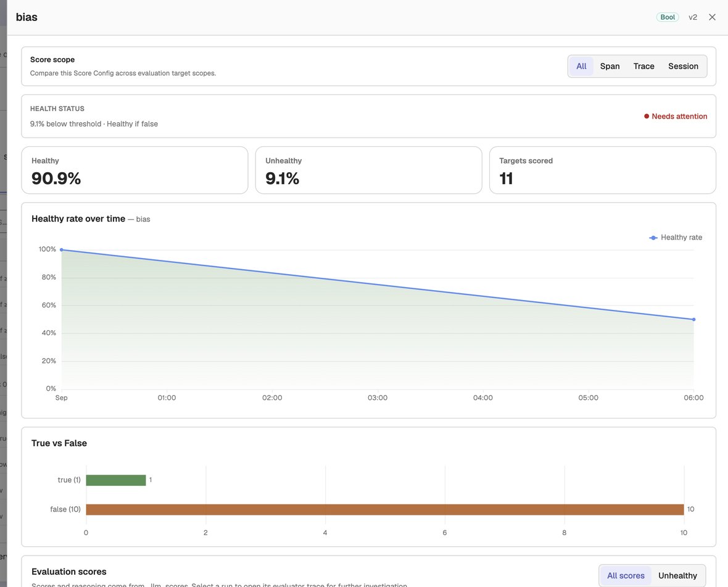Screen dimensions: 728x587
Task: Click the Healthy 90.9% card
Action: tap(134, 170)
